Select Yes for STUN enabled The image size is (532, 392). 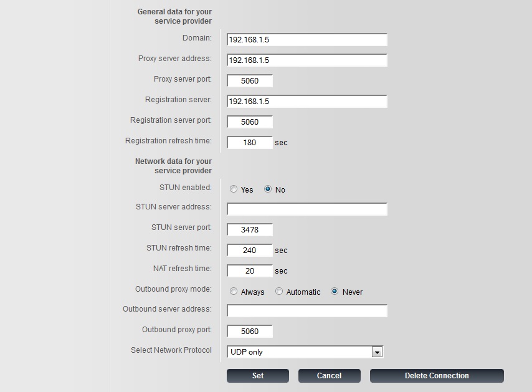pos(234,189)
